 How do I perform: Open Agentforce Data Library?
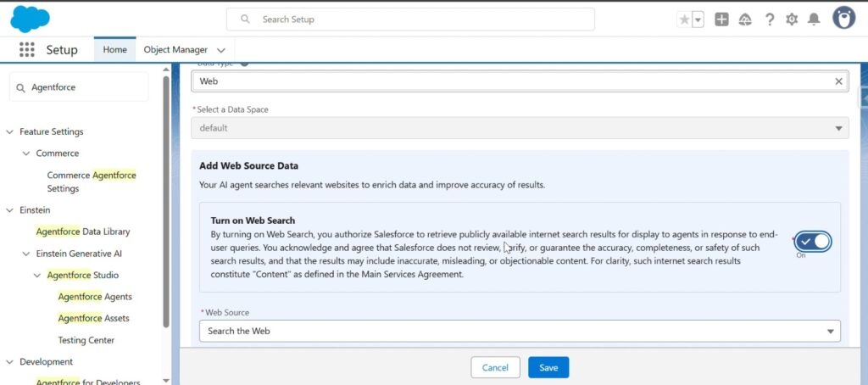click(83, 232)
